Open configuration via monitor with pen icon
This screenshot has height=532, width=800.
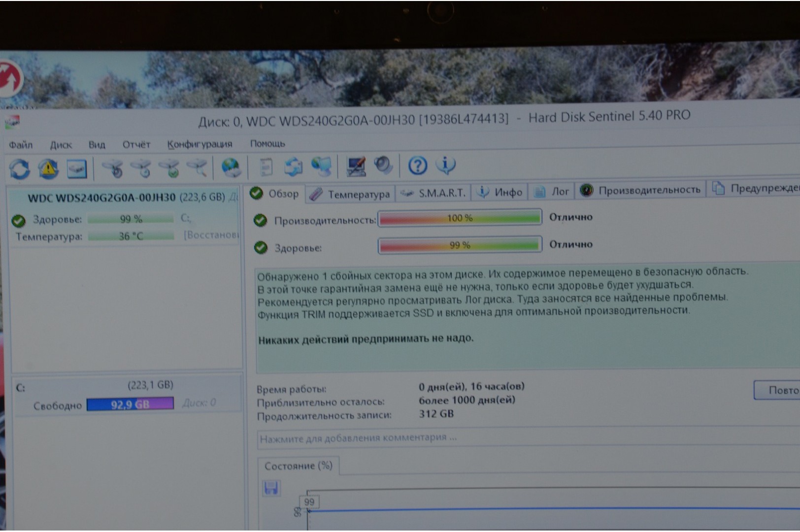click(x=356, y=166)
